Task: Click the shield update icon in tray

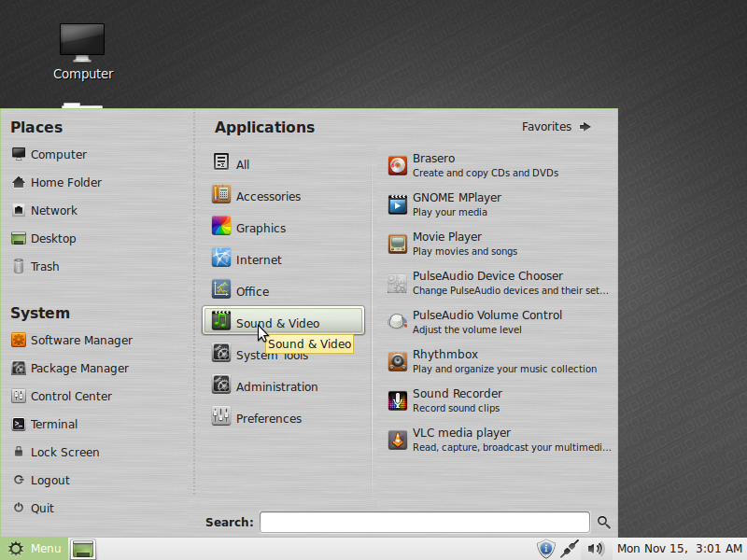Action: click(x=546, y=549)
